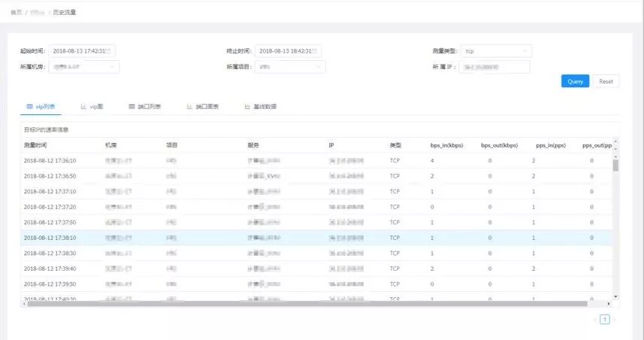Image resolution: width=644 pixels, height=340 pixels.
Task: Switch to the vip图 tab
Action: [92, 107]
